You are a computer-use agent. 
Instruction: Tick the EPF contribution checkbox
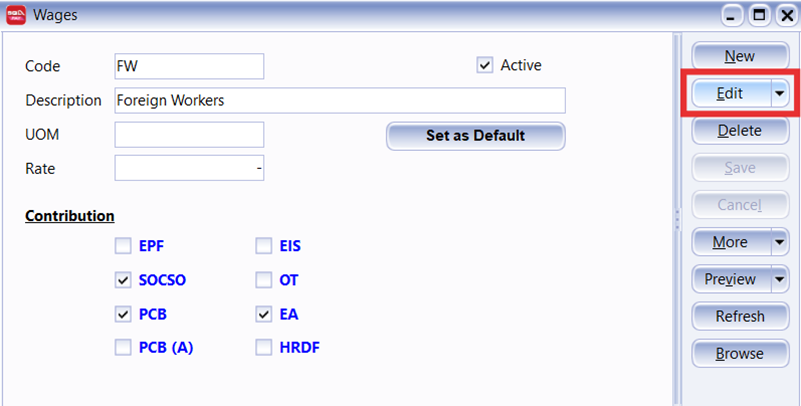point(123,246)
